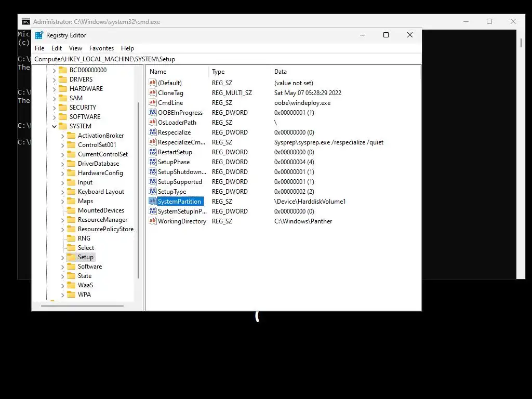Image resolution: width=532 pixels, height=399 pixels.
Task: Close the cmd.exe Administrator window
Action: coord(513,21)
